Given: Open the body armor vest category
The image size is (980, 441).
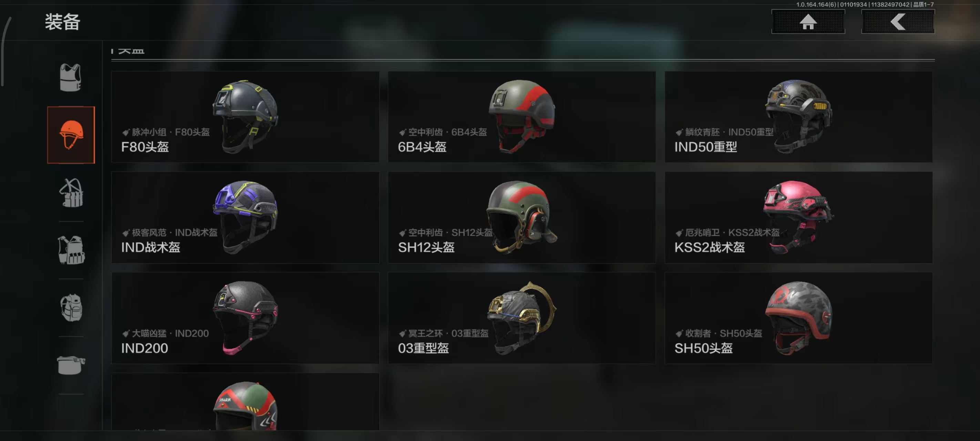Looking at the screenshot, I should pos(71,78).
